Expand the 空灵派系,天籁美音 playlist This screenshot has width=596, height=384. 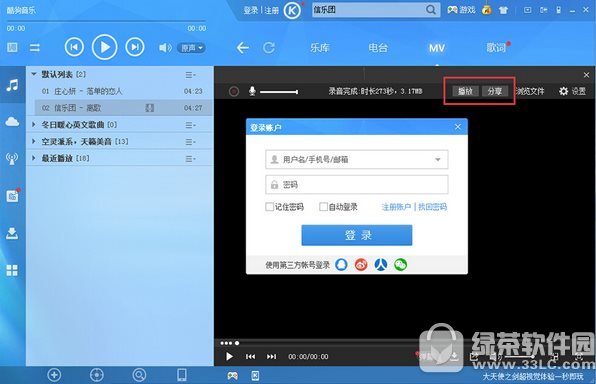34,141
